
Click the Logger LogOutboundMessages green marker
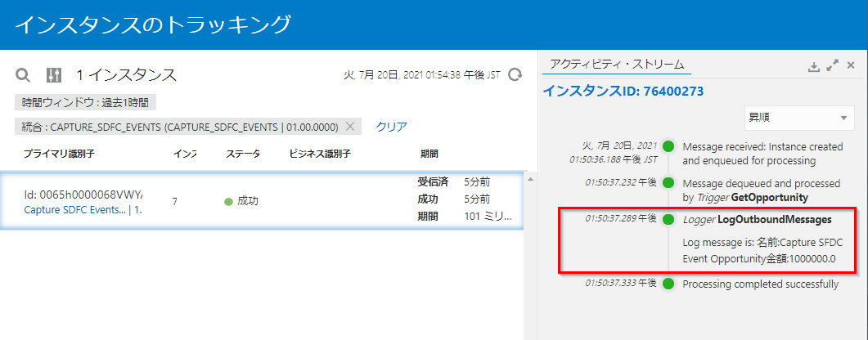coord(668,219)
